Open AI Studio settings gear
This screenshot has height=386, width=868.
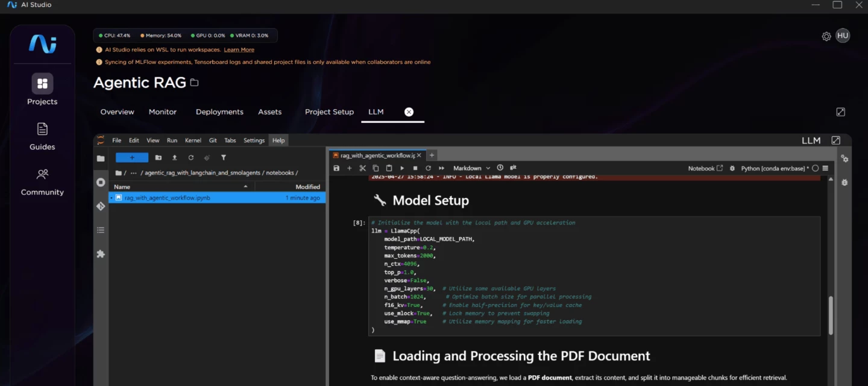tap(826, 36)
